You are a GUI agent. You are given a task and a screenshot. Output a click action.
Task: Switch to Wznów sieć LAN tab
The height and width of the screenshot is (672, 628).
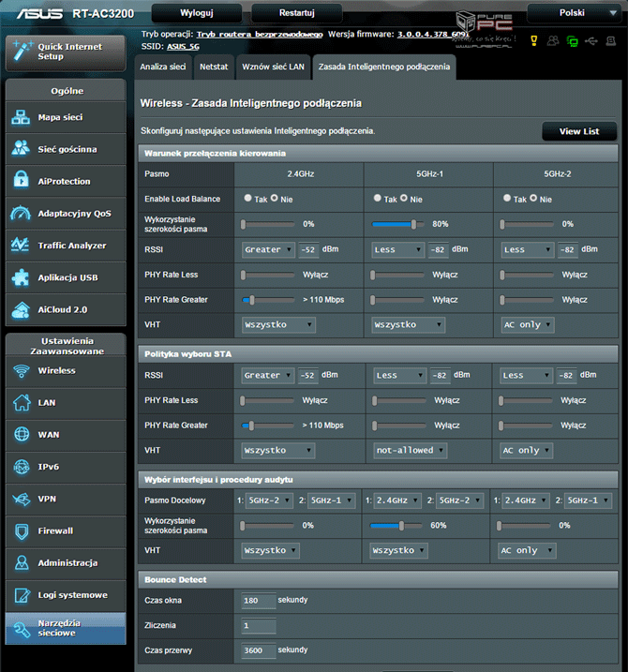[x=273, y=67]
